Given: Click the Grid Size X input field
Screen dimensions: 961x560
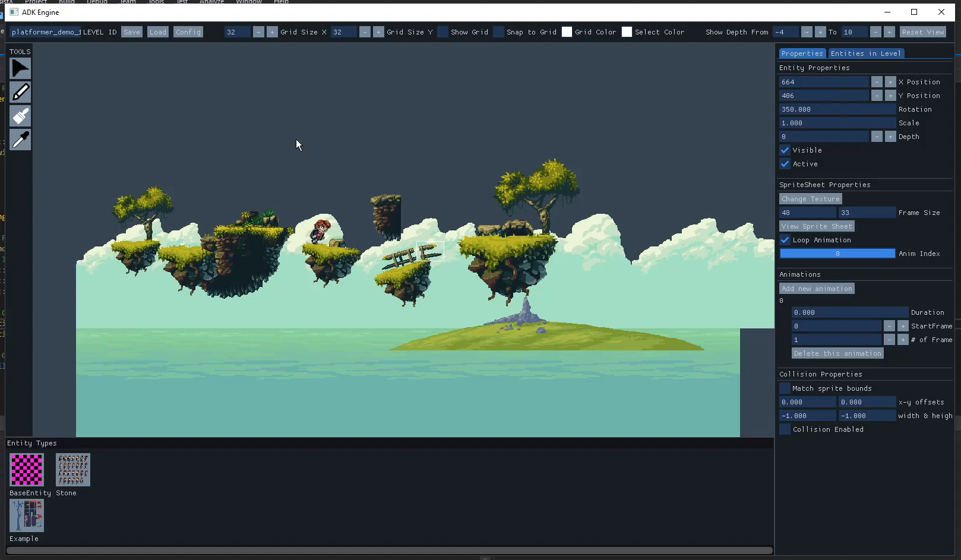Looking at the screenshot, I should point(237,32).
